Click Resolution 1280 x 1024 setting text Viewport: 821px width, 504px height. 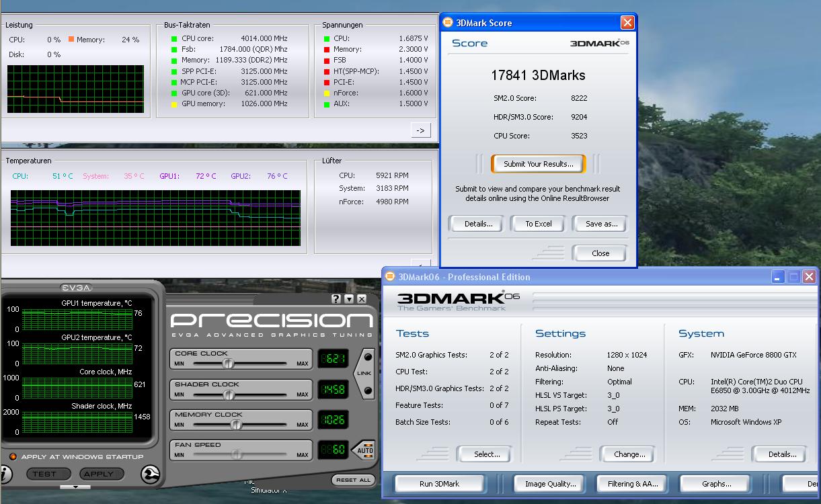point(627,355)
